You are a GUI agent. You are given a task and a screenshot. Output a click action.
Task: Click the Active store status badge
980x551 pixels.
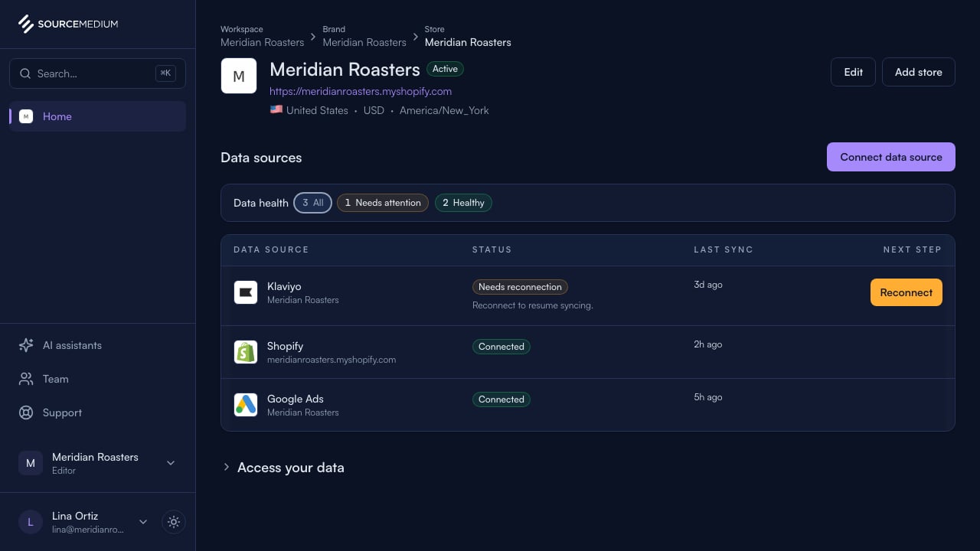(x=445, y=69)
